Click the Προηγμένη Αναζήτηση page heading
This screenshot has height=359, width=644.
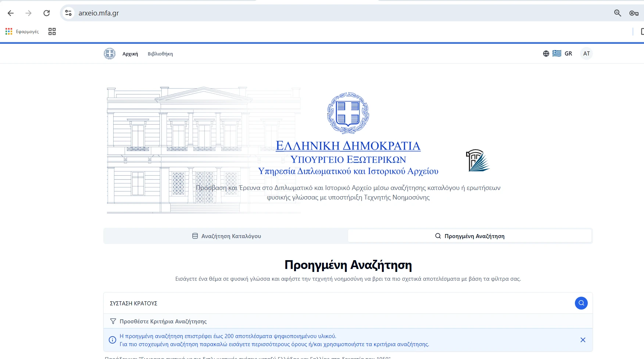click(348, 265)
